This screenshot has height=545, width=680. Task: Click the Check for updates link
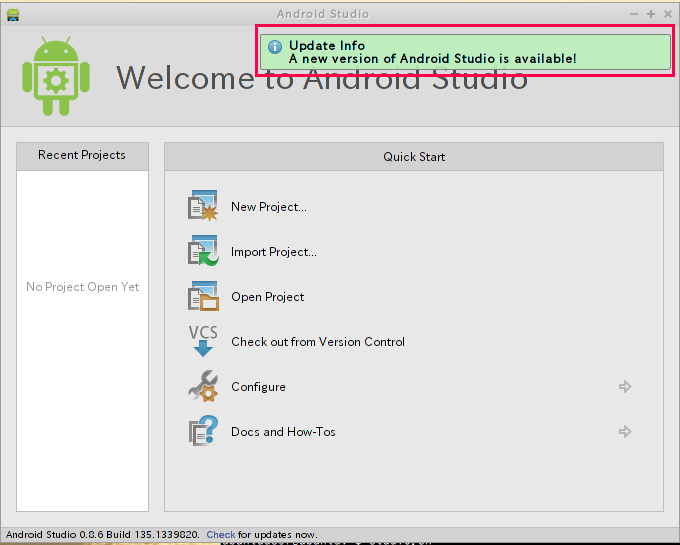coord(221,535)
